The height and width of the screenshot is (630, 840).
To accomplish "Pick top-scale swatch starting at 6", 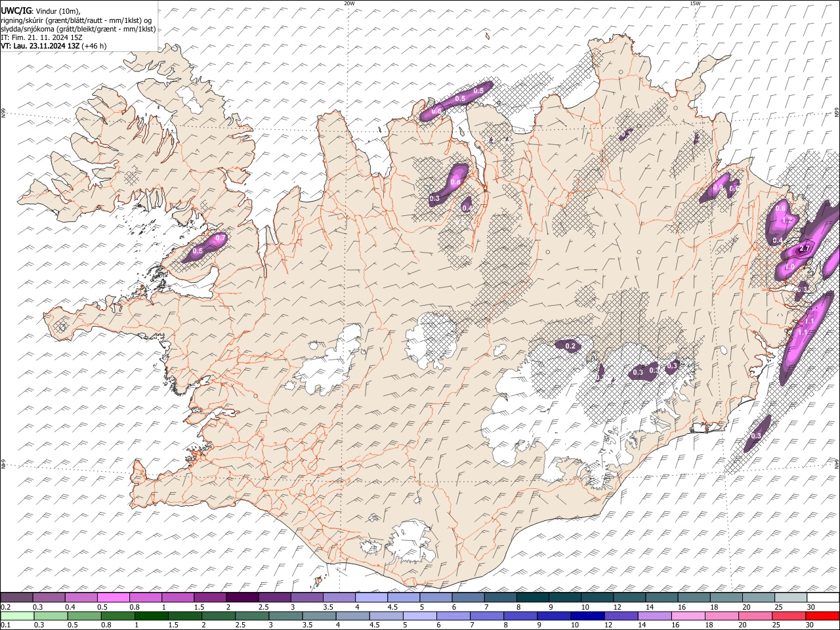I will coord(467,597).
